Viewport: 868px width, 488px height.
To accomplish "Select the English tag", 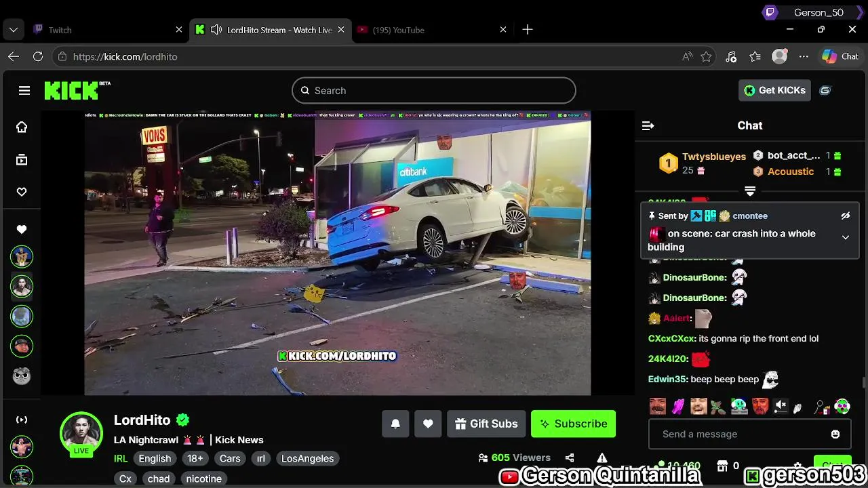I will pos(155,458).
